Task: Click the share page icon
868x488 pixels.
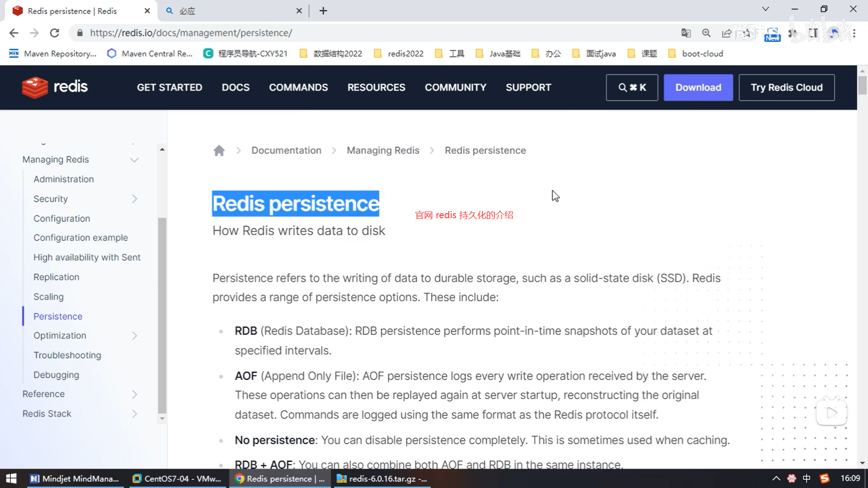Action: 726,33
